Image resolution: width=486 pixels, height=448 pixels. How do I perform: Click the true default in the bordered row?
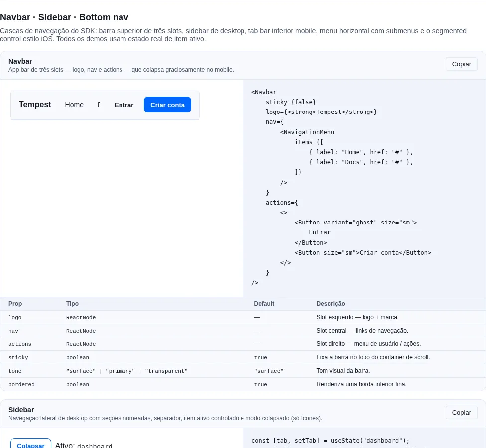pyautogui.click(x=260, y=384)
